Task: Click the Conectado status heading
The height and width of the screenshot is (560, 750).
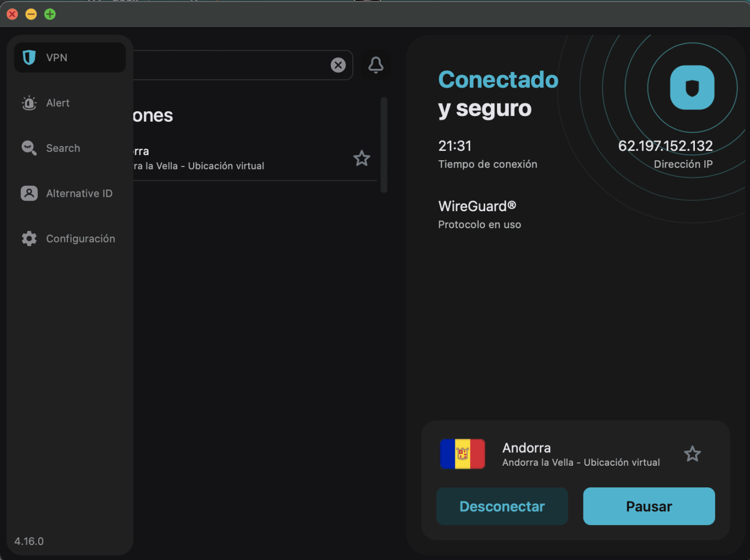Action: tap(498, 80)
